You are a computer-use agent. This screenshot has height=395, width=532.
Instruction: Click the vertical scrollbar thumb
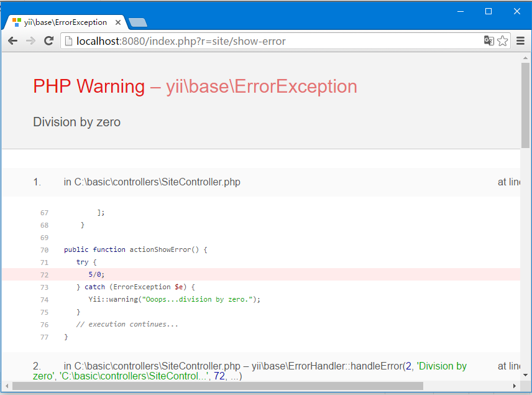point(525,105)
